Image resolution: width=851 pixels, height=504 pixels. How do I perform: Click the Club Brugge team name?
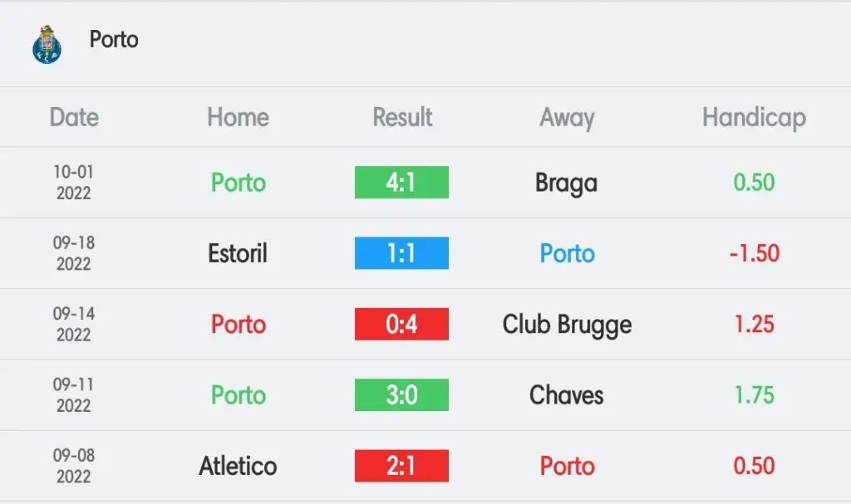567,325
